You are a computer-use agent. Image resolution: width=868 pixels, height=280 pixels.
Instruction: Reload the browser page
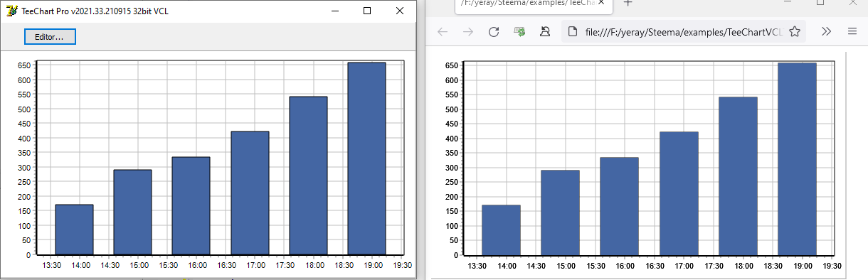[494, 31]
